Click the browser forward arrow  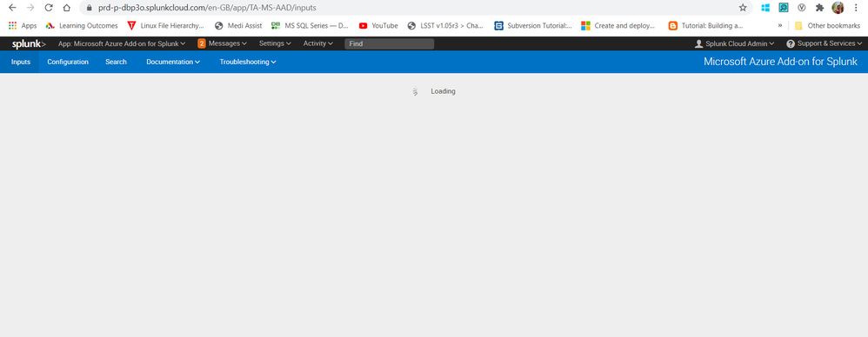[x=30, y=8]
